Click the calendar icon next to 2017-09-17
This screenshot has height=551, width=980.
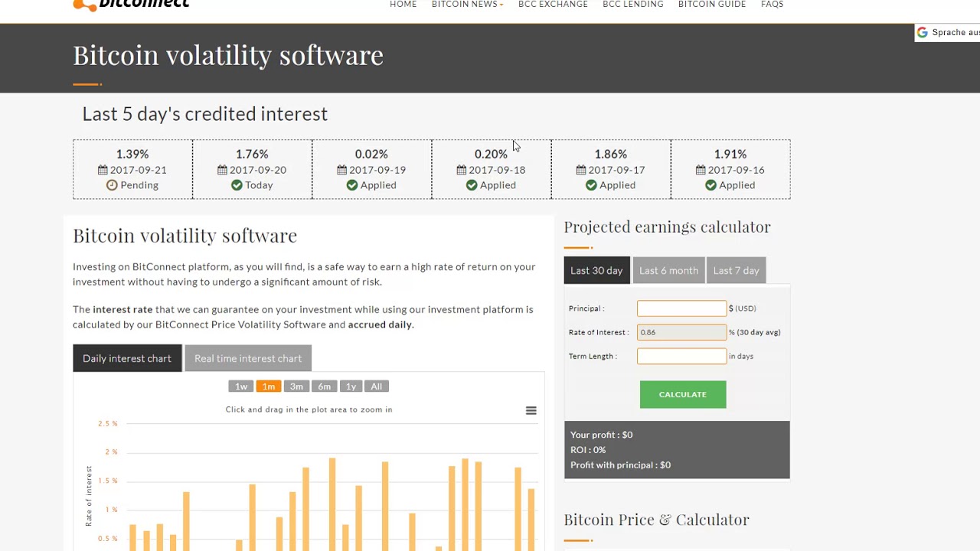click(x=580, y=170)
